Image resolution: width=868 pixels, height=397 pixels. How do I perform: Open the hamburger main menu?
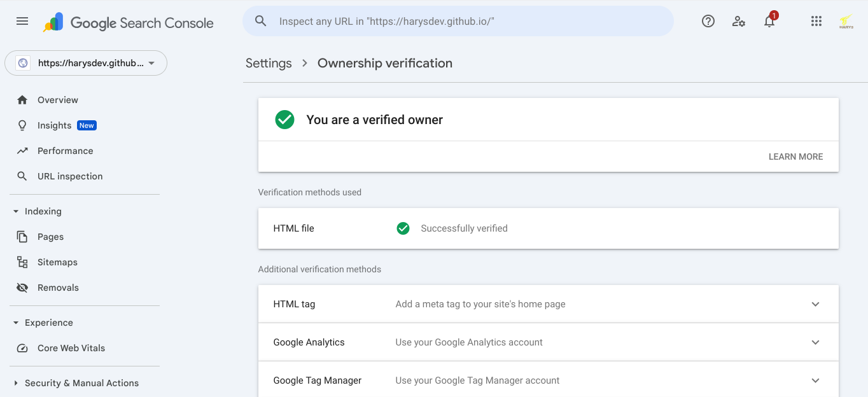tap(22, 21)
